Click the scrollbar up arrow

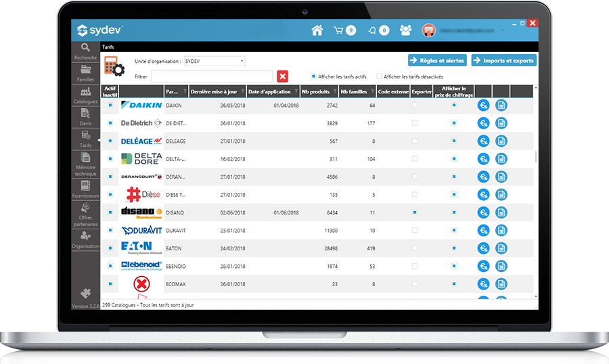536,87
